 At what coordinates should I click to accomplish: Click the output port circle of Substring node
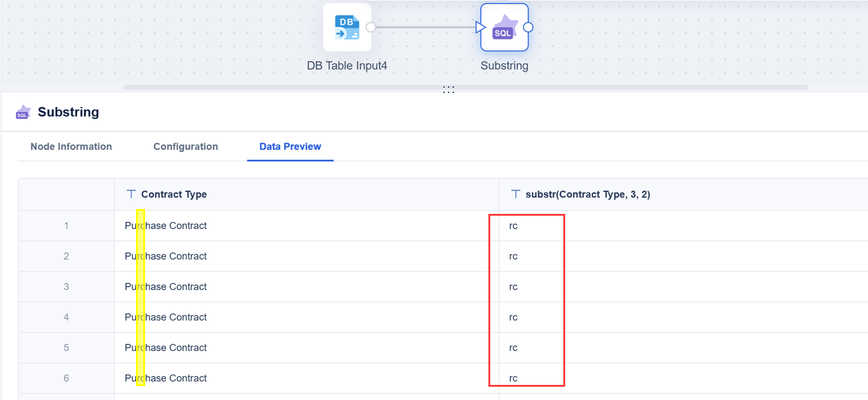(528, 27)
